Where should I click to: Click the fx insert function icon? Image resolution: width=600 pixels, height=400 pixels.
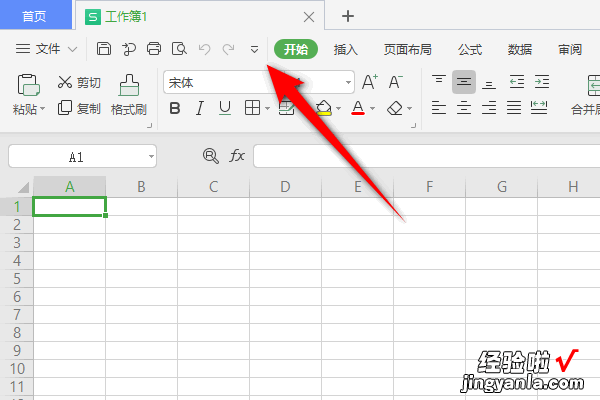(237, 156)
